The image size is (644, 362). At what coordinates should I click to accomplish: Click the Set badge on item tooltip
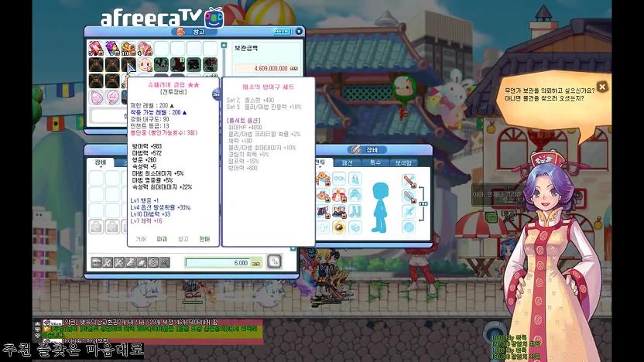(216, 94)
